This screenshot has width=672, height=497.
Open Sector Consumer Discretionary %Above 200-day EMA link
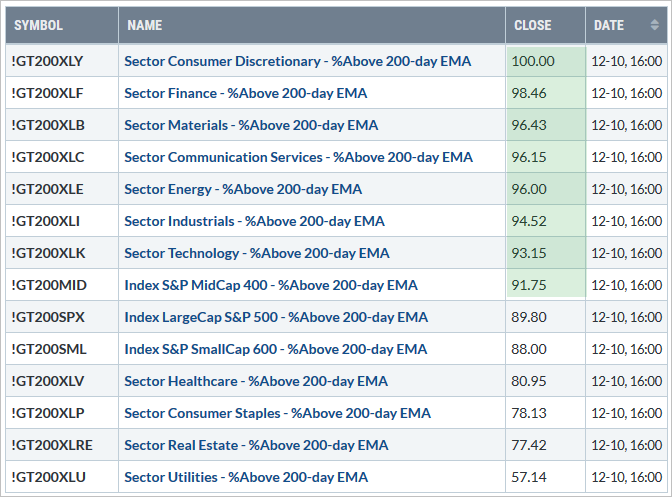click(298, 61)
